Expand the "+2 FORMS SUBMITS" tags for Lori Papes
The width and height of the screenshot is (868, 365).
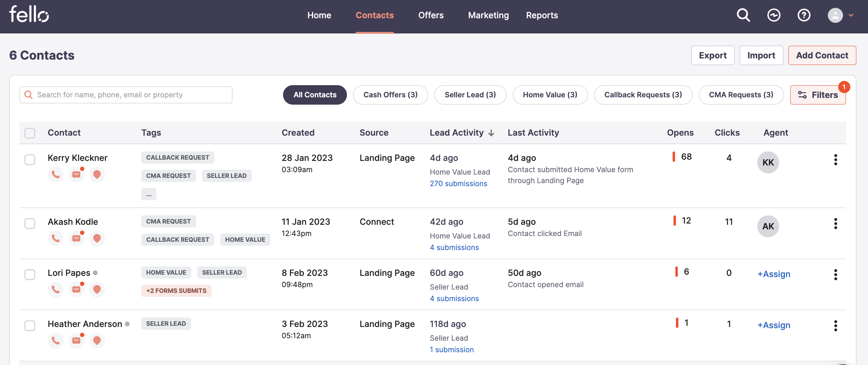pyautogui.click(x=176, y=289)
